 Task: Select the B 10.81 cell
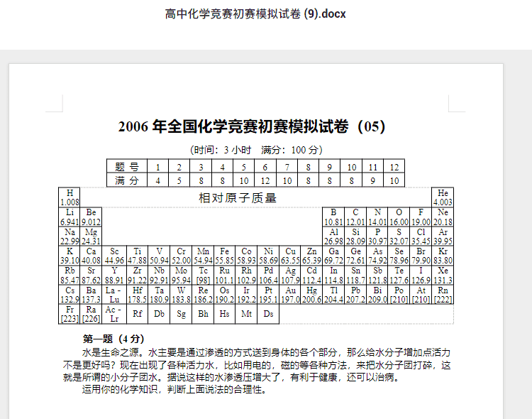pyautogui.click(x=333, y=217)
